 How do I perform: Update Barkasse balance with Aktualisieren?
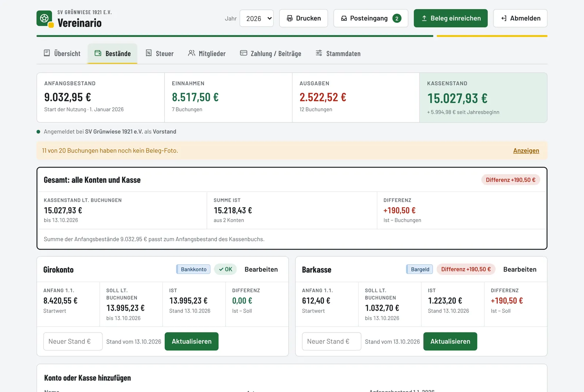coord(450,341)
